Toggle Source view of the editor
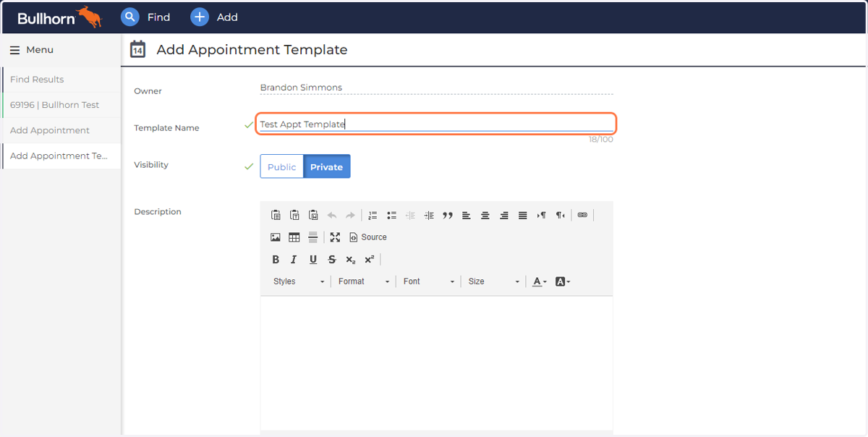Image resolution: width=868 pixels, height=437 pixels. (x=368, y=237)
